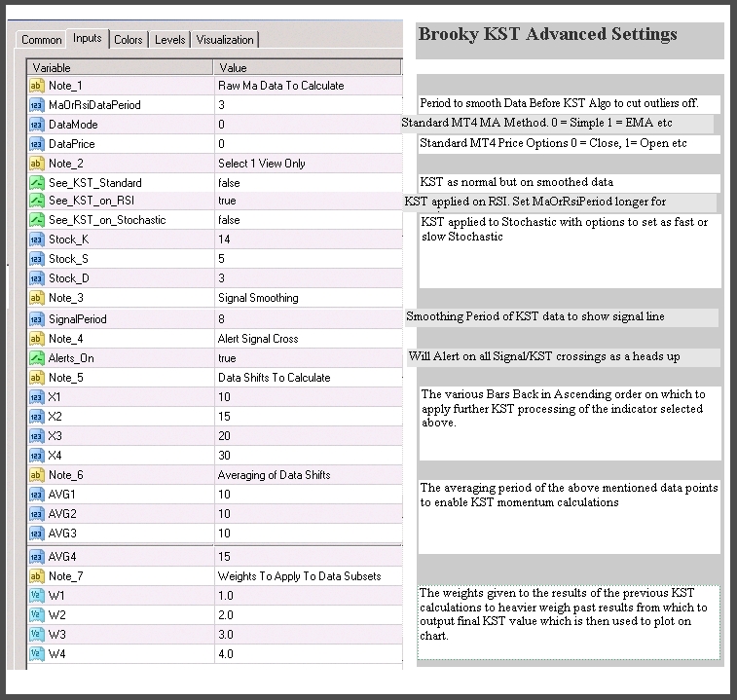Select the AVG2 value 10
Image resolution: width=737 pixels, height=700 pixels.
click(x=309, y=514)
